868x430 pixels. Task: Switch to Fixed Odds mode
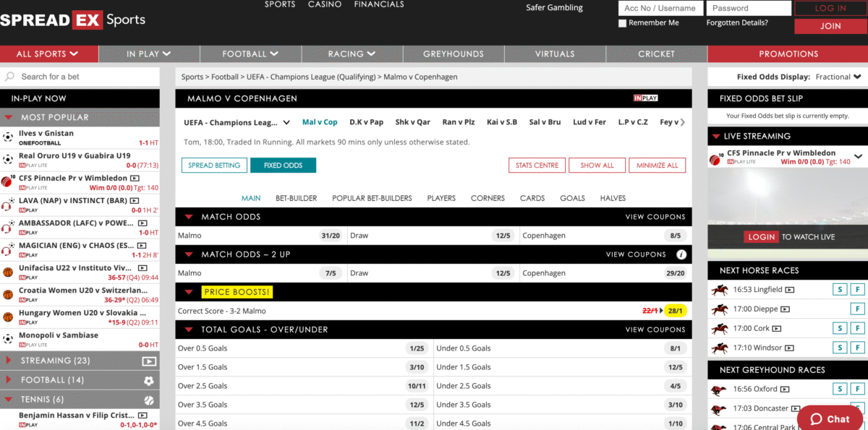tap(283, 165)
